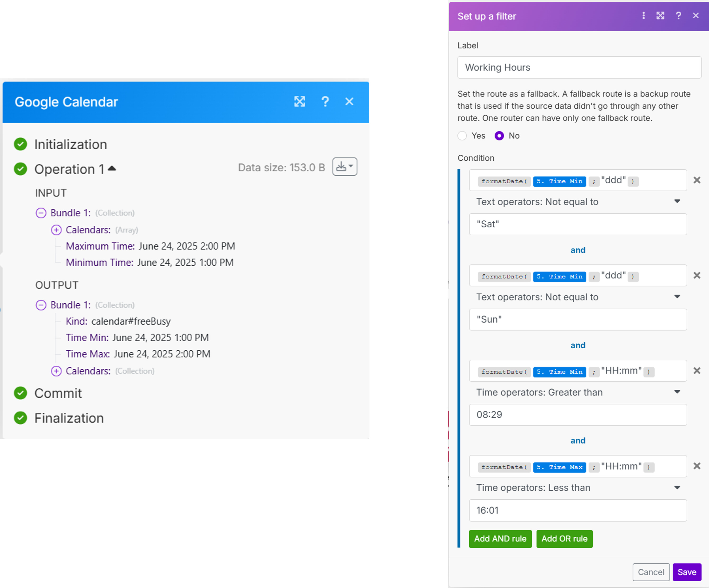The width and height of the screenshot is (709, 588).
Task: Remove the 08:29 Greater than rule
Action: tap(697, 370)
